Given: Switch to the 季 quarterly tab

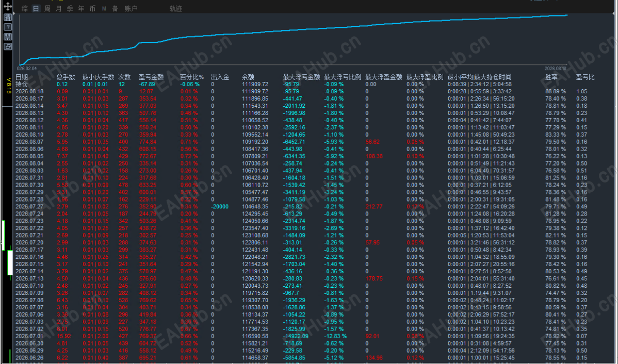Looking at the screenshot, I should click(x=70, y=9).
